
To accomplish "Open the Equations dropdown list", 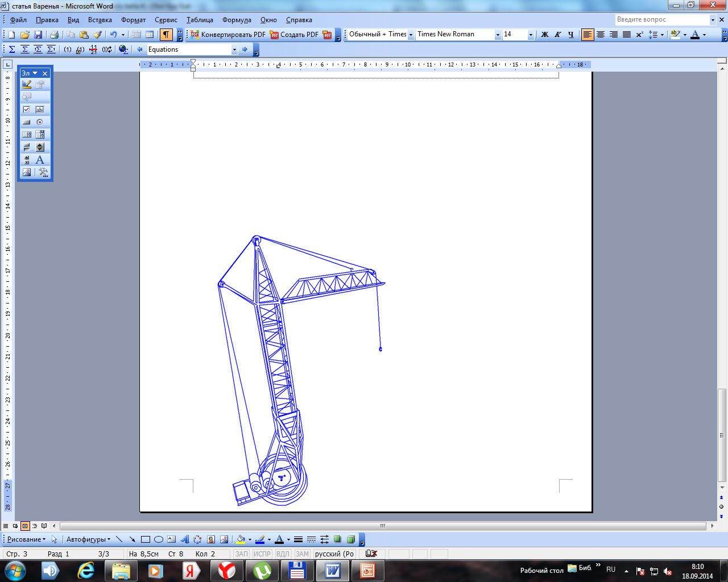I will (234, 50).
